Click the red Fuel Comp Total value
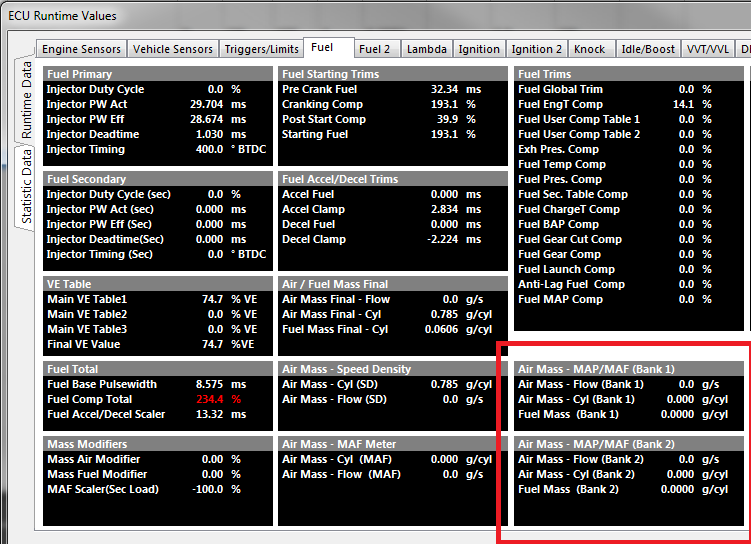Screen dimensions: 751x544 [209, 399]
